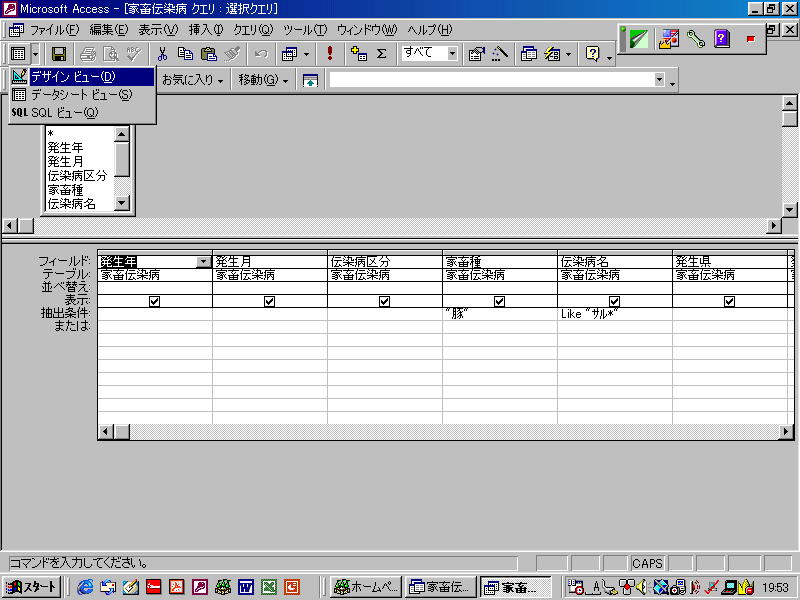Open the すべて top values dropdown
Image resolution: width=800 pixels, height=600 pixels.
point(451,54)
